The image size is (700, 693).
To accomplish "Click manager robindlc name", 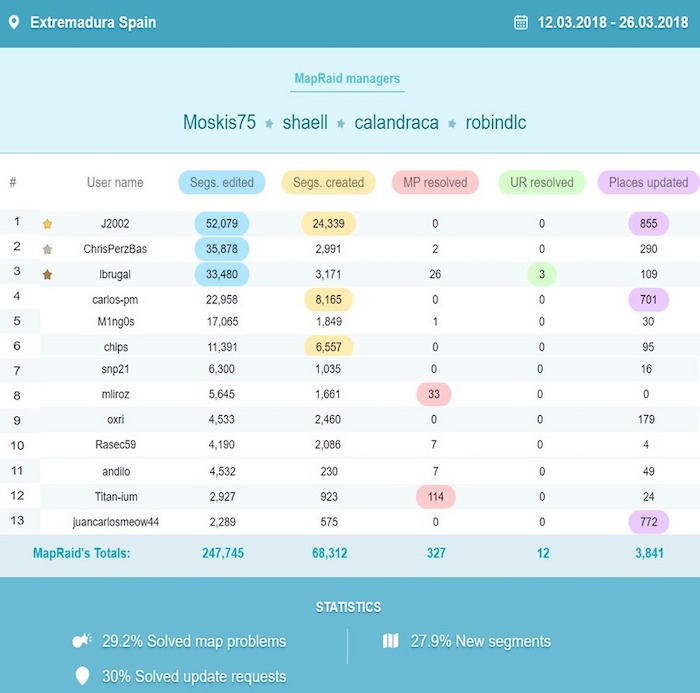I will [x=495, y=123].
